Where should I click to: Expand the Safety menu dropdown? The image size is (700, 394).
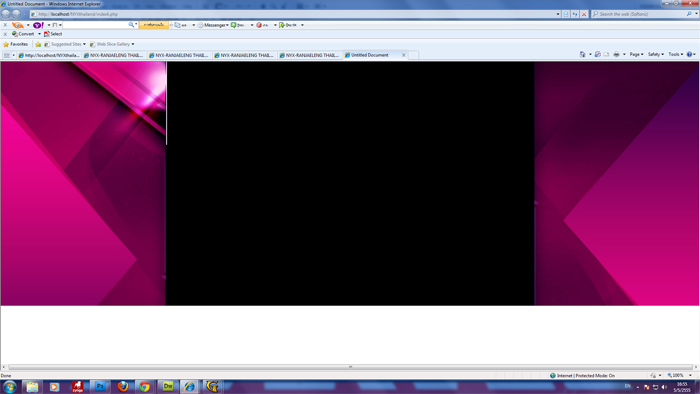point(656,54)
